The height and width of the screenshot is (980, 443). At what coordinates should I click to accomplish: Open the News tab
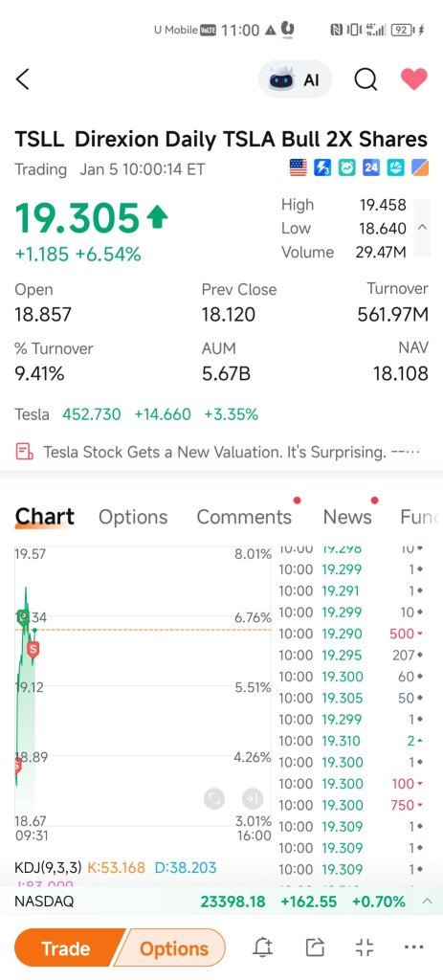pyautogui.click(x=347, y=517)
